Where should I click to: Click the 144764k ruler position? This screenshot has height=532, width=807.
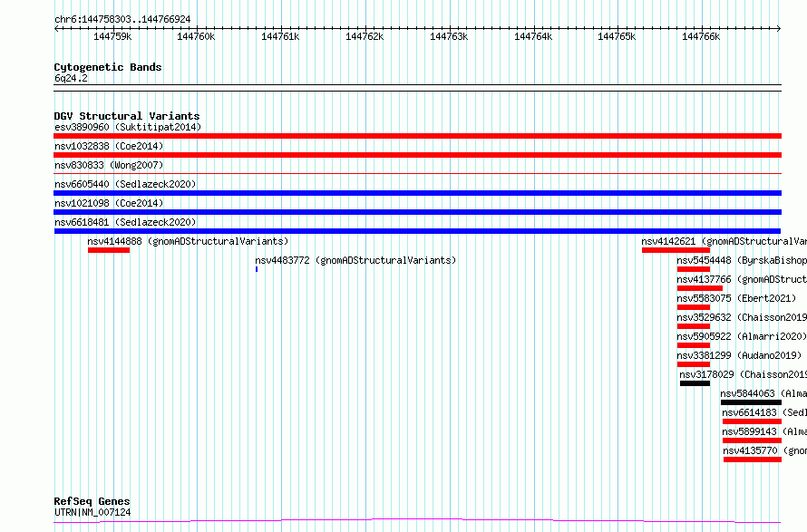click(534, 37)
